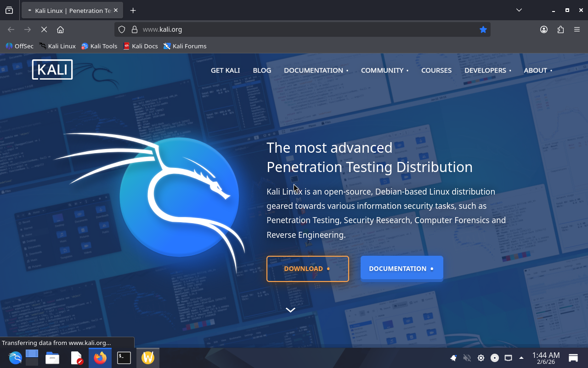
Task: Select the Kali Linux browser tab
Action: 71,11
